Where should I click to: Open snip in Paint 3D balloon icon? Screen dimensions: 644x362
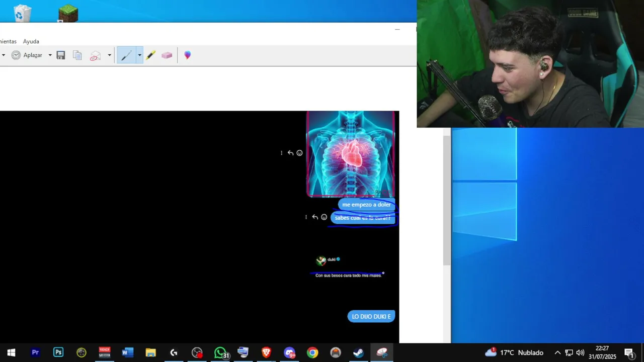(x=187, y=55)
